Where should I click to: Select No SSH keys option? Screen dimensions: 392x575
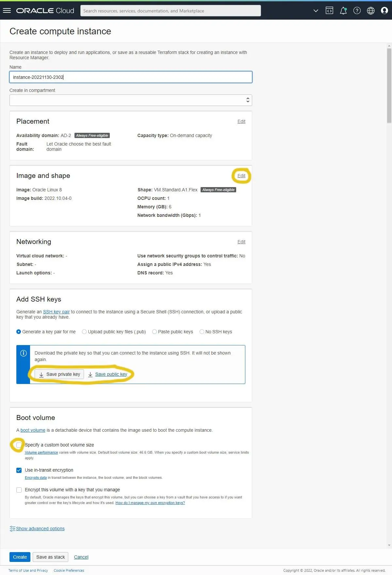tap(202, 332)
